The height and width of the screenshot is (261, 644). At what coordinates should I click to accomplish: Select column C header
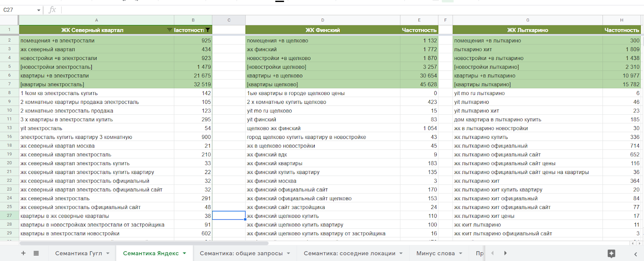(x=229, y=20)
